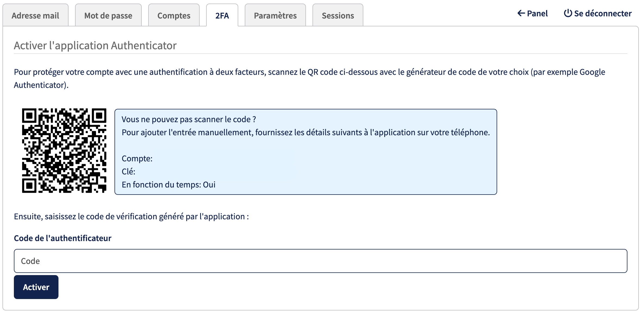Switch to the Mot de passe tab
644x314 pixels.
pyautogui.click(x=108, y=15)
